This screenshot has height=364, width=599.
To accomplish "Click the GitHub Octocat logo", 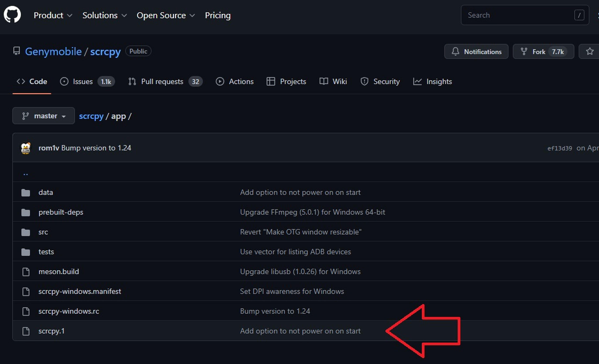I will tap(12, 14).
